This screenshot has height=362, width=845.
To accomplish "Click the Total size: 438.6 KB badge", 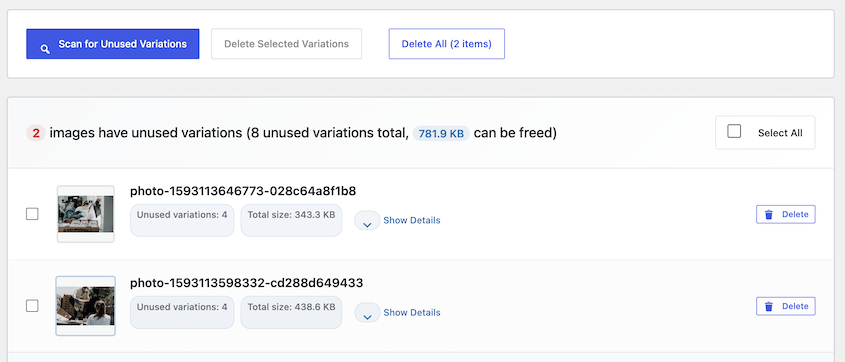I will [x=292, y=312].
